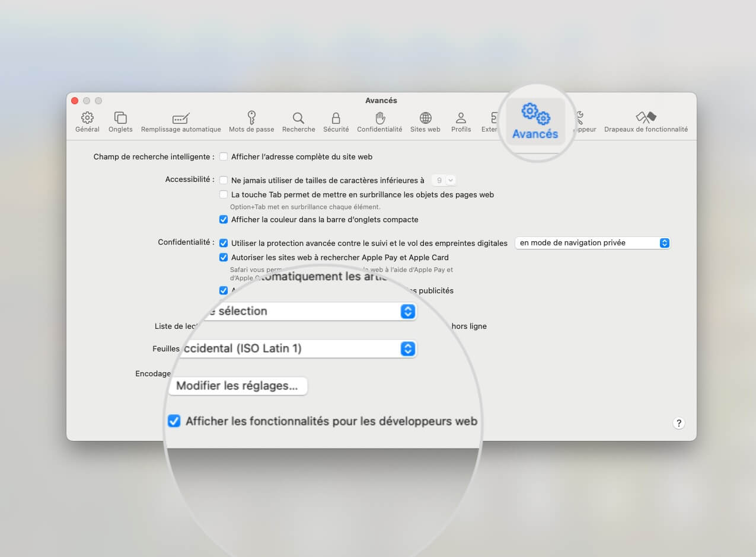Enable Tab key highlighting of web page objects
756x557 pixels.
pos(224,194)
